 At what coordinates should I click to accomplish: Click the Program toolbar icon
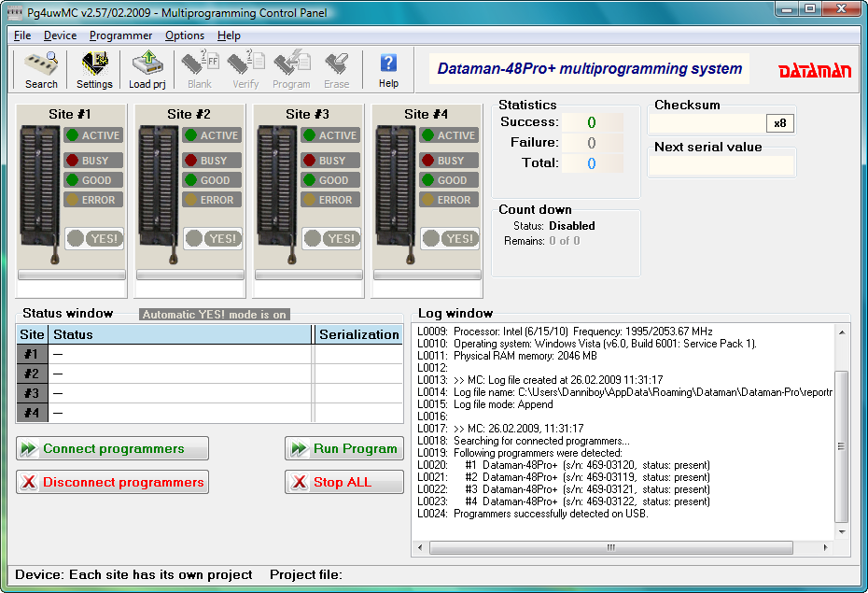click(291, 68)
